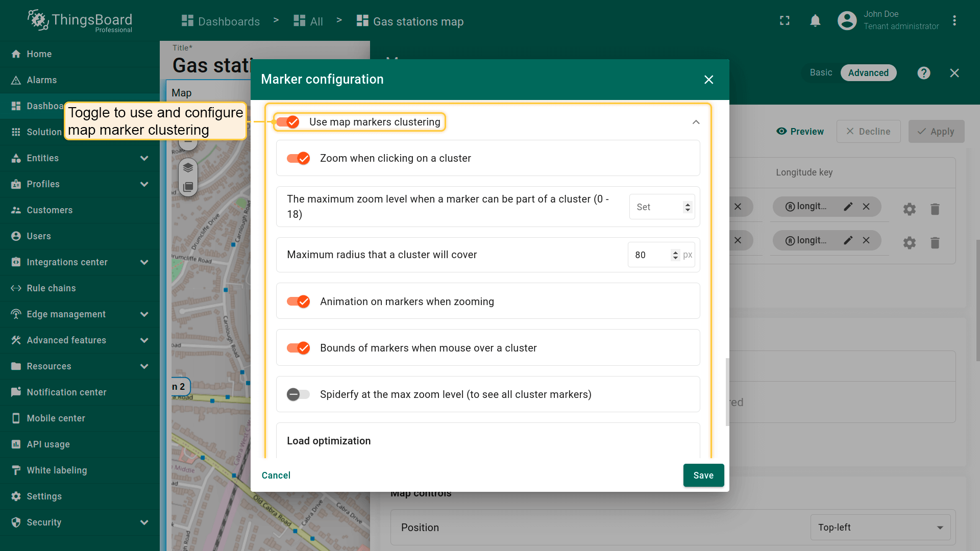Open settings gear for second key row
The height and width of the screenshot is (551, 980).
click(x=909, y=243)
